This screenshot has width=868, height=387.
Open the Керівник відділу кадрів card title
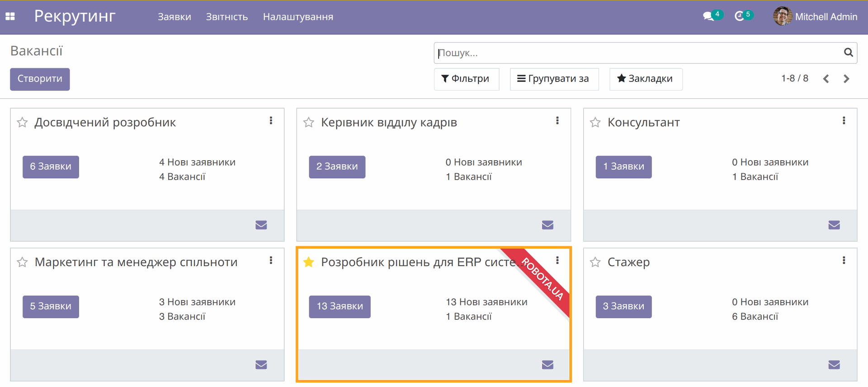389,123
